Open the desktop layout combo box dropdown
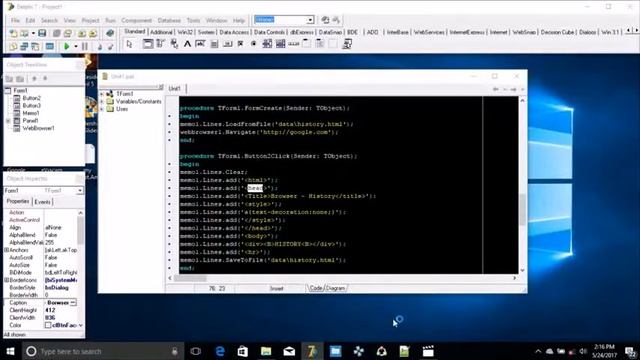 [310, 20]
